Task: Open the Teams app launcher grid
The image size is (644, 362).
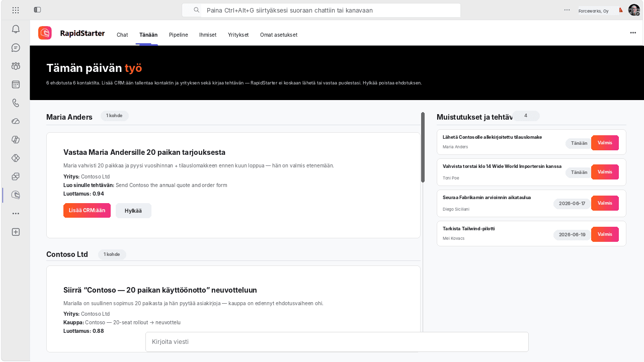Action: [16, 10]
